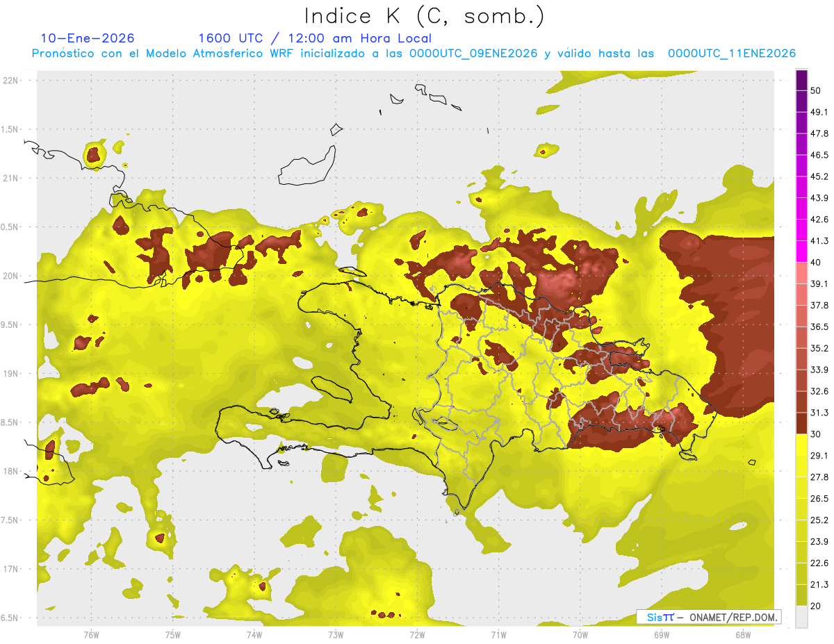
Task: Click the "31.3" color scale label
Action: (819, 413)
